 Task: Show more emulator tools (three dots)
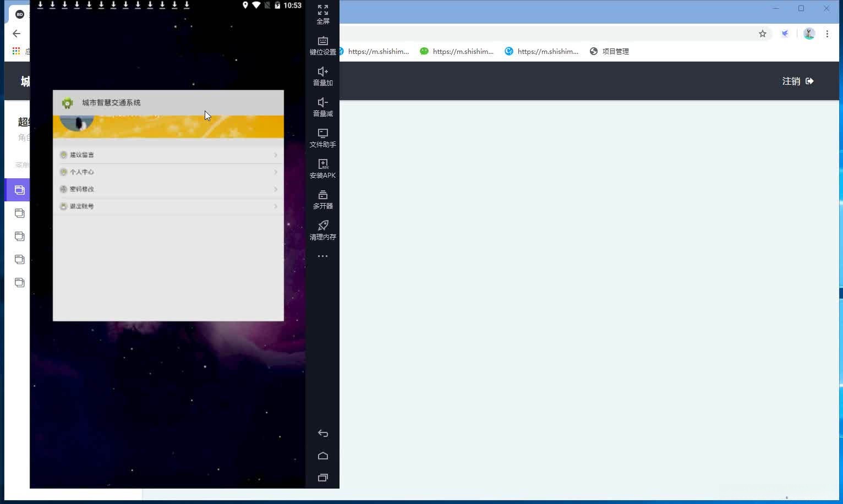[323, 256]
